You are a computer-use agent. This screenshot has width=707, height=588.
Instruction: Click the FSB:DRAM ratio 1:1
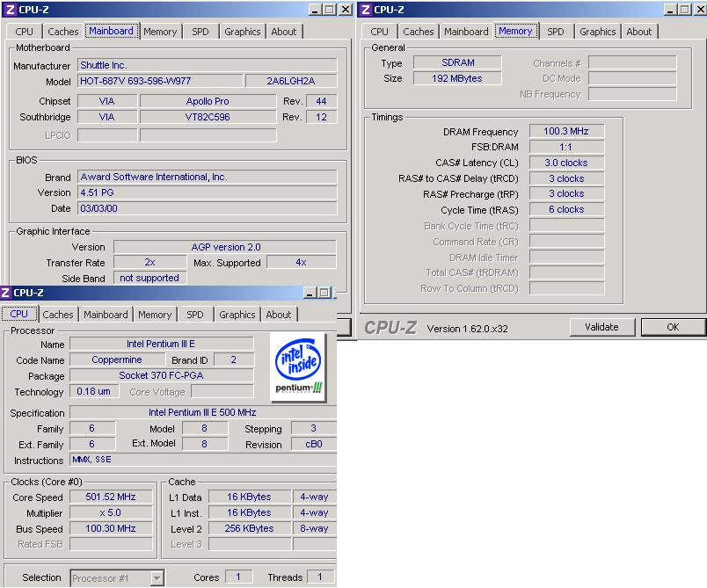[566, 147]
